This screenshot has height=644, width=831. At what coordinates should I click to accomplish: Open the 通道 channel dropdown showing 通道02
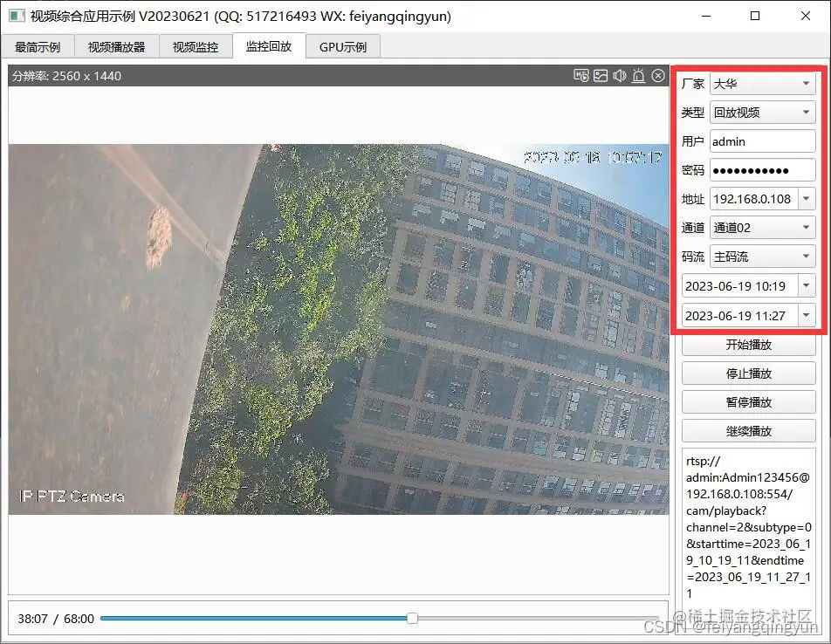pos(762,228)
